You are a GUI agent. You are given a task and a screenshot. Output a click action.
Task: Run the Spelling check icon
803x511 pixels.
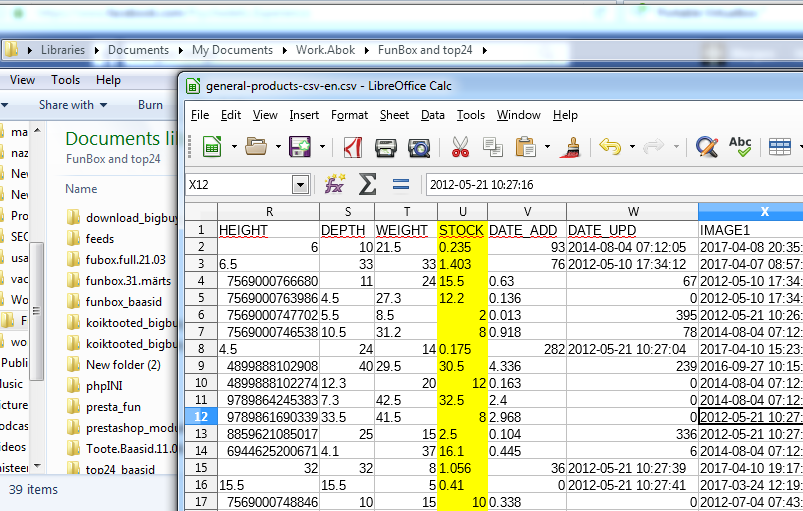[x=740, y=148]
